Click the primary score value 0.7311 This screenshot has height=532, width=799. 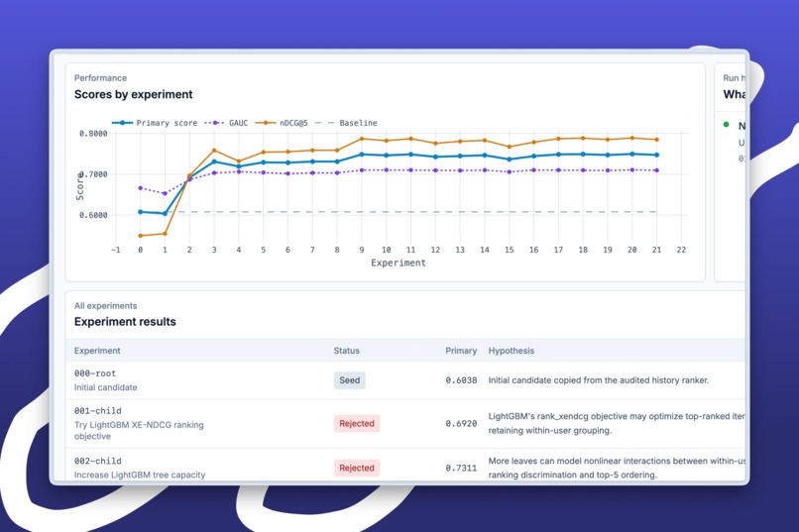461,468
